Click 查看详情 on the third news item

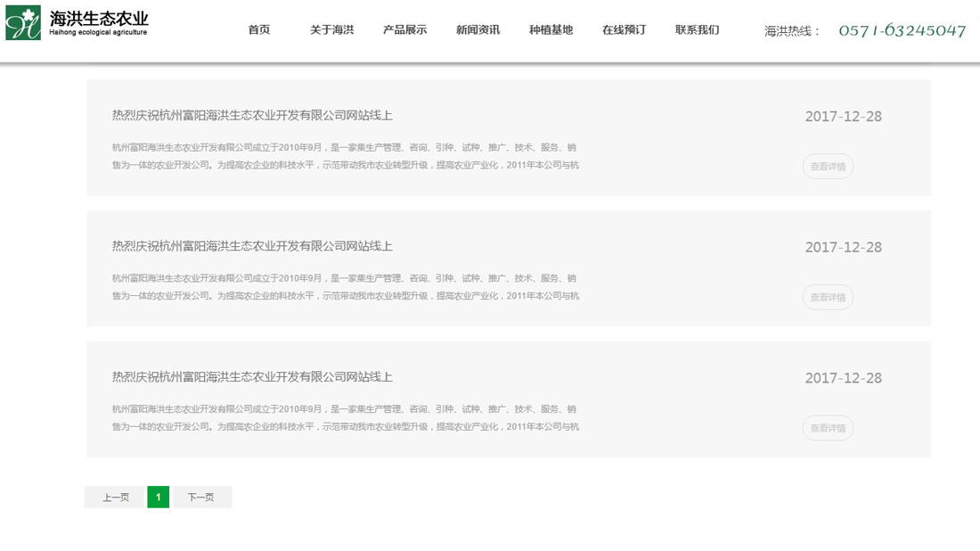(x=828, y=428)
